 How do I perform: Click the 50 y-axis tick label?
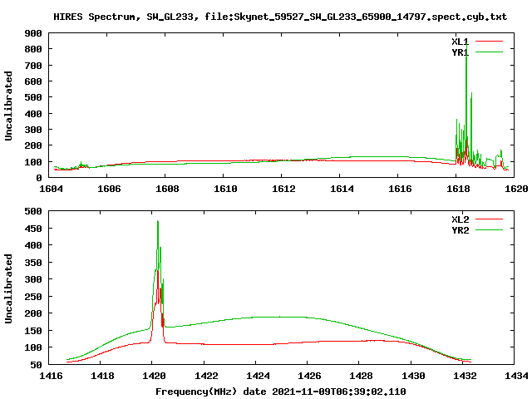pos(37,365)
